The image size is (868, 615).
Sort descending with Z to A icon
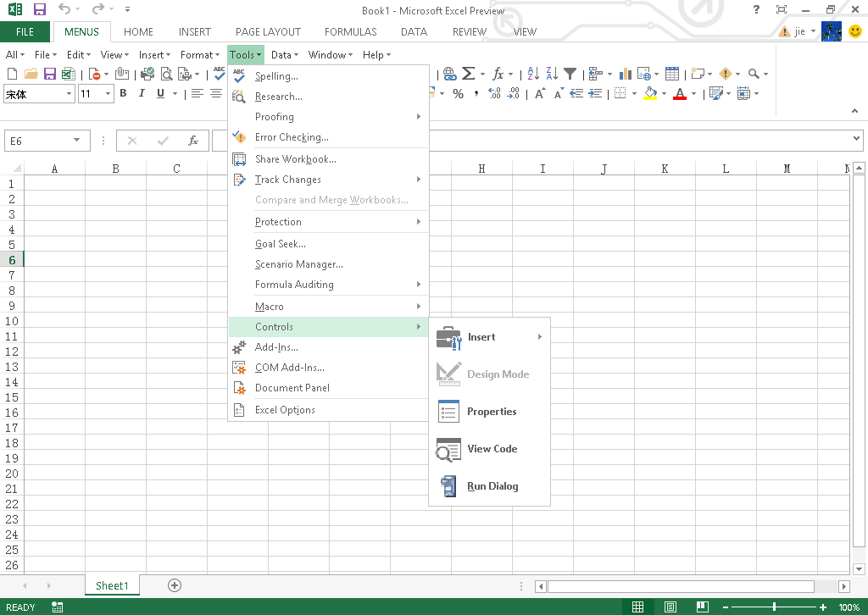pos(552,74)
